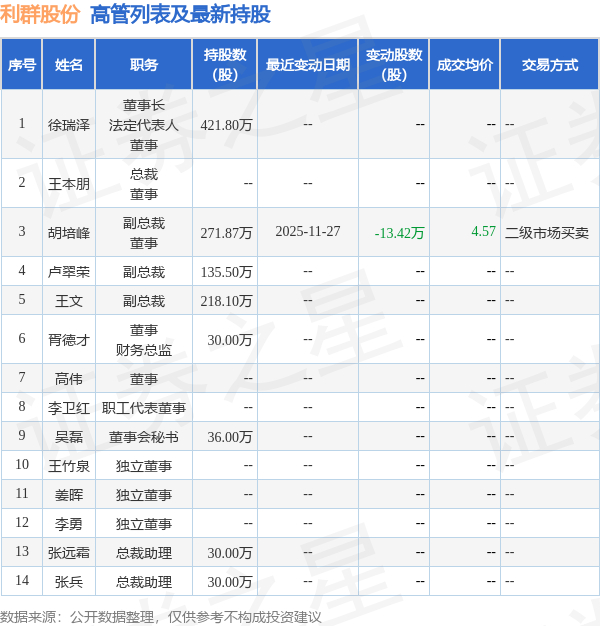Click 总裁助理 in 张兵's row

(x=144, y=582)
